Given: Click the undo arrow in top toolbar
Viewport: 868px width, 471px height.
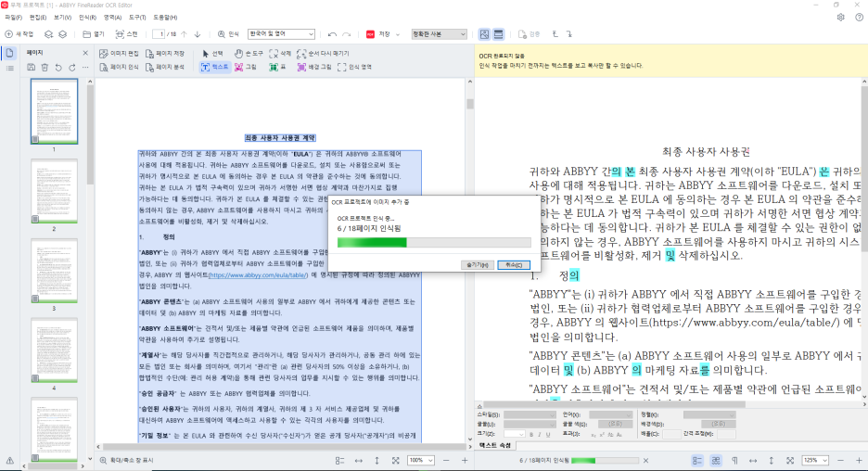Looking at the screenshot, I should 332,34.
